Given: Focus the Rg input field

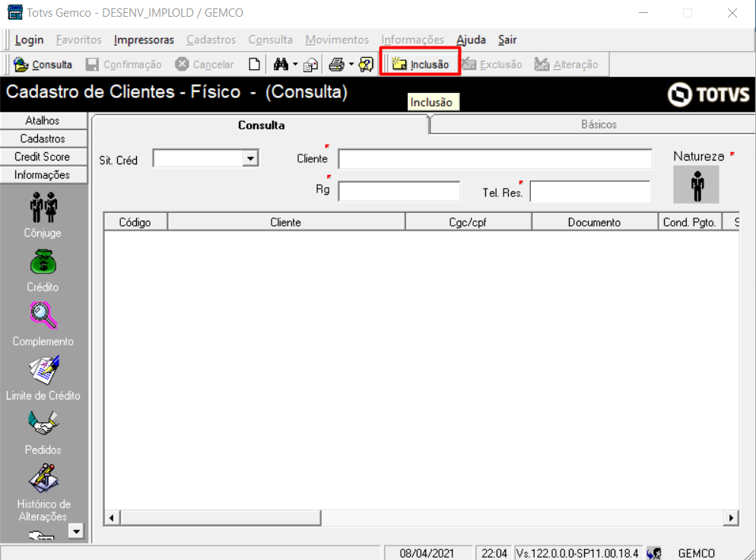Looking at the screenshot, I should 399,191.
